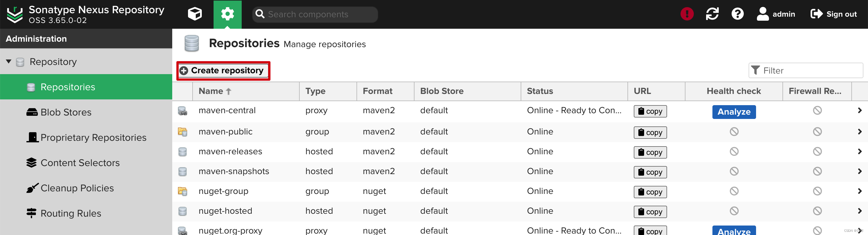Image resolution: width=868 pixels, height=235 pixels.
Task: Open maven-snapshots row details chevron
Action: pyautogui.click(x=859, y=171)
